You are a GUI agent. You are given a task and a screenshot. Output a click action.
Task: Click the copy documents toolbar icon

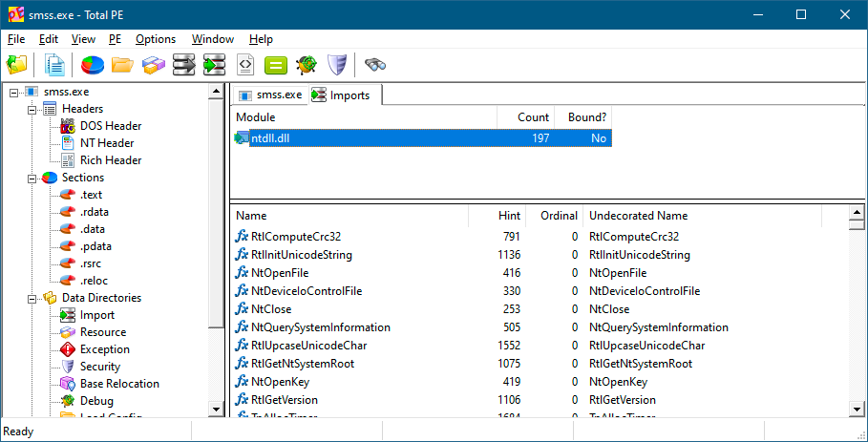(x=55, y=65)
